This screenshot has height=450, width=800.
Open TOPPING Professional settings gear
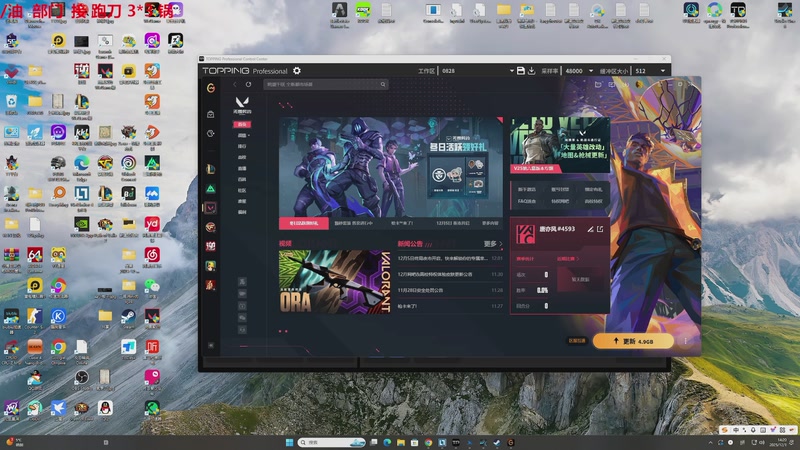click(x=297, y=71)
